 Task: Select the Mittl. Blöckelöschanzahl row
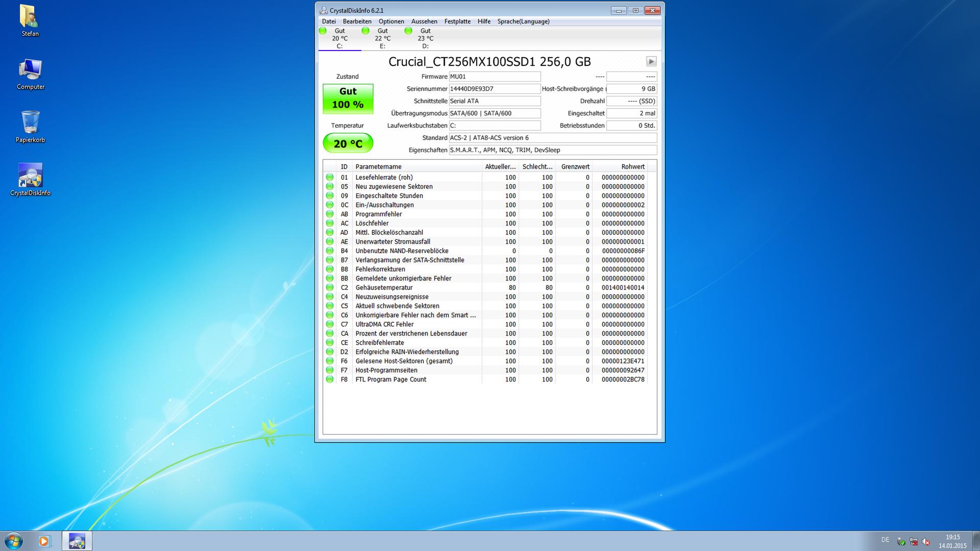[485, 232]
